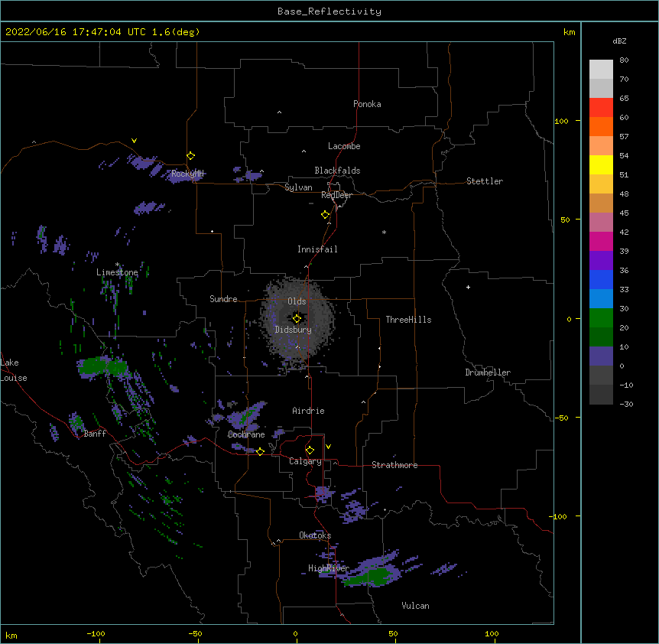This screenshot has height=644, width=659.
Task: Click the dBZ legend heading
Action: tap(619, 41)
